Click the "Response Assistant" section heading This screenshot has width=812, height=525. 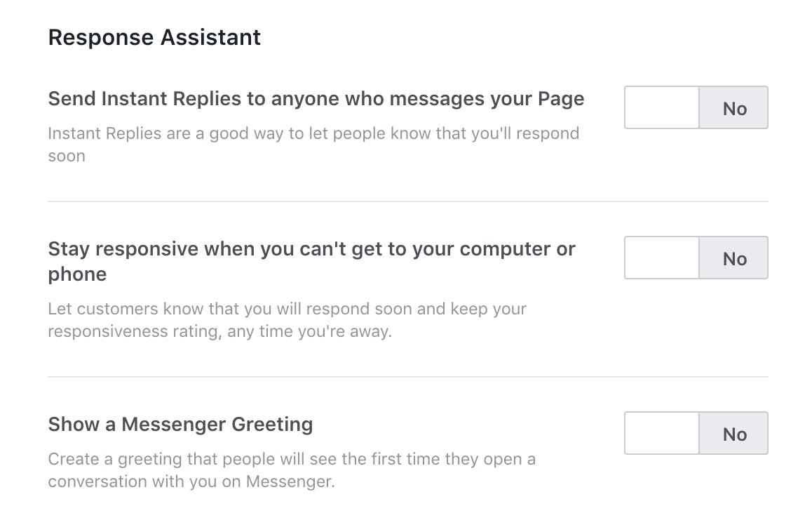(154, 37)
